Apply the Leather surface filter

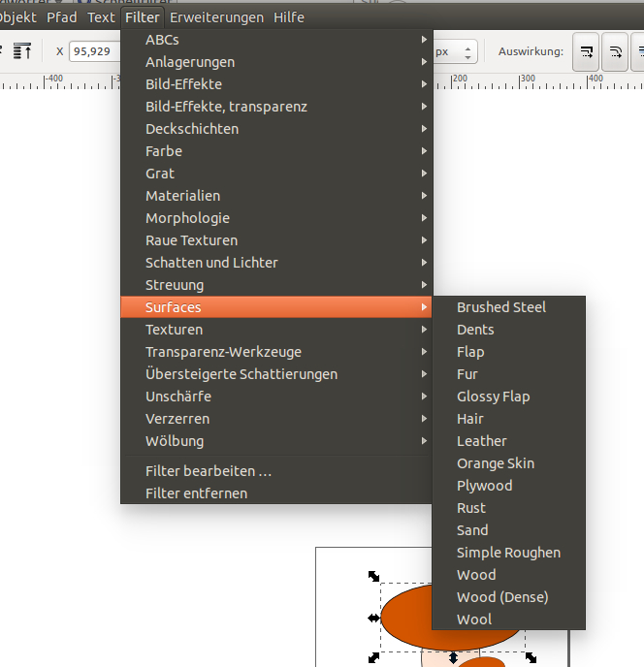tap(508, 441)
